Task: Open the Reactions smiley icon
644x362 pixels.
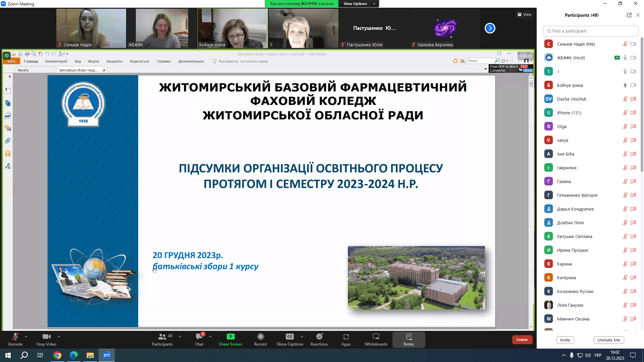Action: (x=319, y=337)
